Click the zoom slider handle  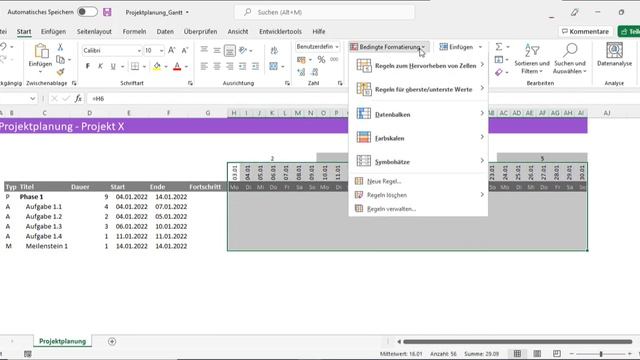[601, 354]
